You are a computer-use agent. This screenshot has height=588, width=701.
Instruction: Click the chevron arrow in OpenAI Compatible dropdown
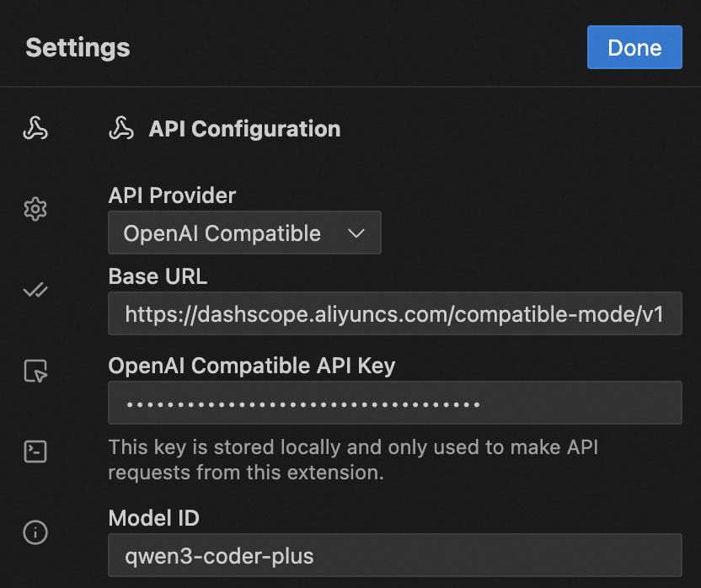pyautogui.click(x=356, y=233)
